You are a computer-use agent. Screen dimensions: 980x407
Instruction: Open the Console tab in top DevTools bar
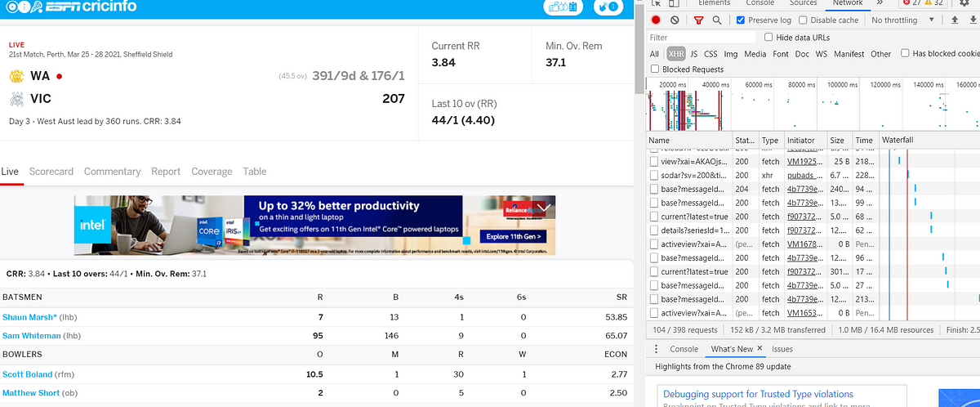tap(760, 3)
